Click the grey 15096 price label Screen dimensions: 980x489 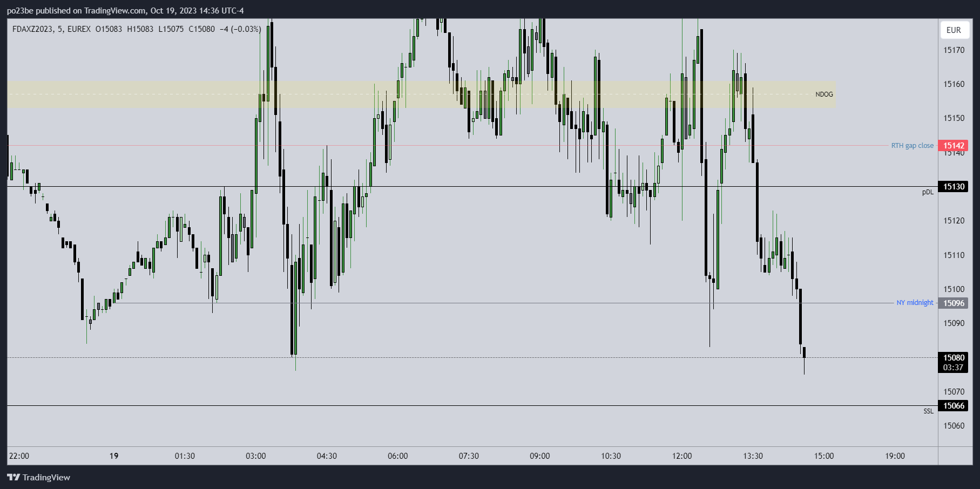point(953,303)
